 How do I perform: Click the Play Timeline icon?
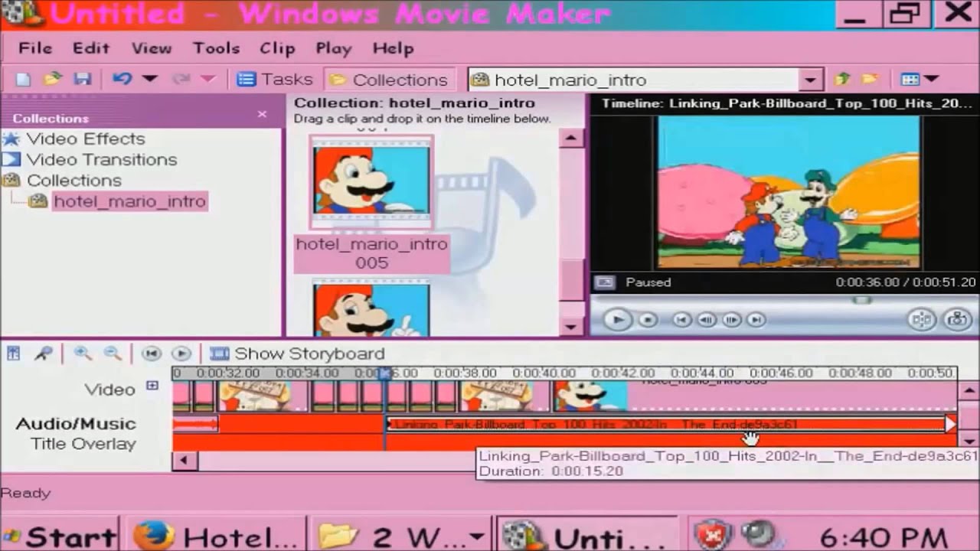pos(181,354)
